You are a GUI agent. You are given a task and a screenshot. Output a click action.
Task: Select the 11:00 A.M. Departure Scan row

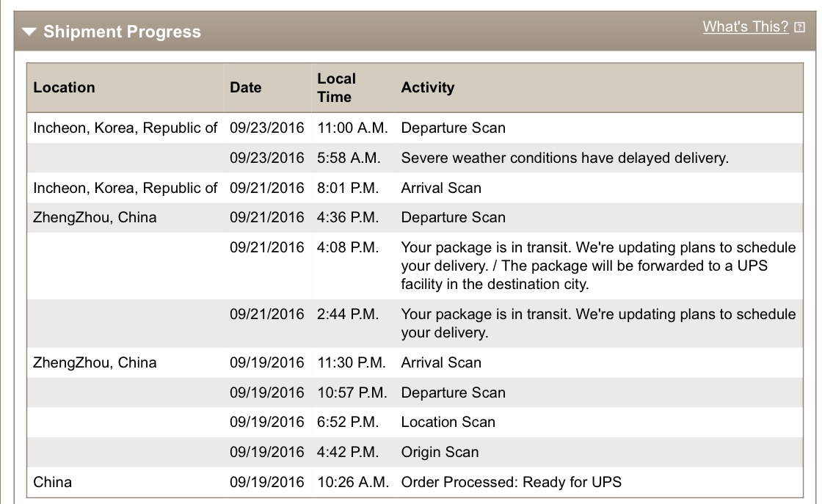click(x=415, y=128)
